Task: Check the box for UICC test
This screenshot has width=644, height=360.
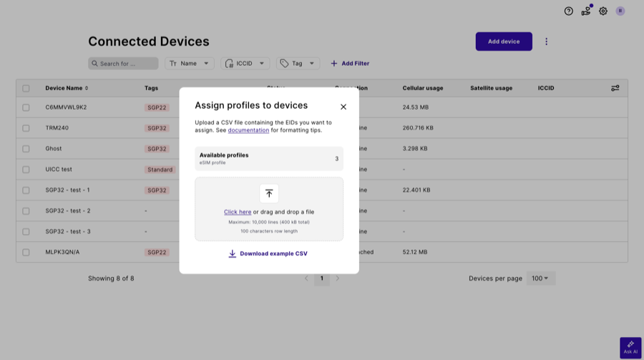Action: point(26,170)
